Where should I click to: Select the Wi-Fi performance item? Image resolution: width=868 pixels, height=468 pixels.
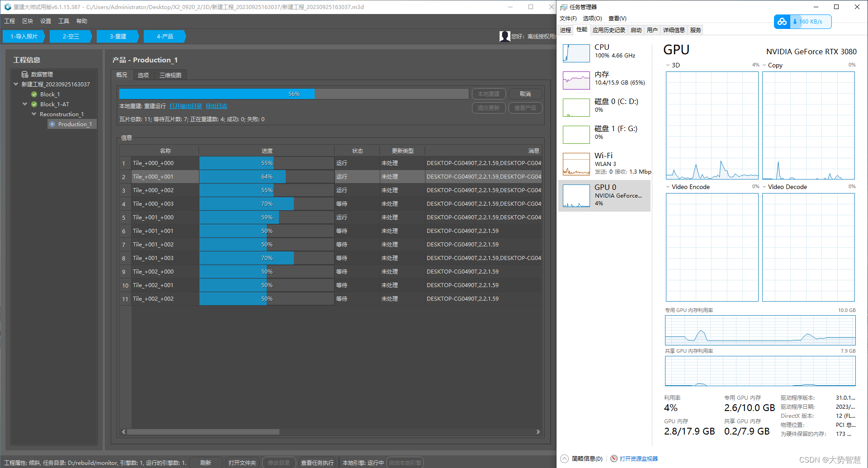[604, 163]
